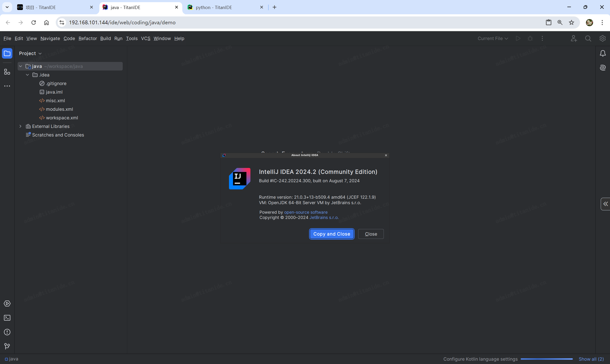
Task: Click the Copy and Close button
Action: (331, 234)
